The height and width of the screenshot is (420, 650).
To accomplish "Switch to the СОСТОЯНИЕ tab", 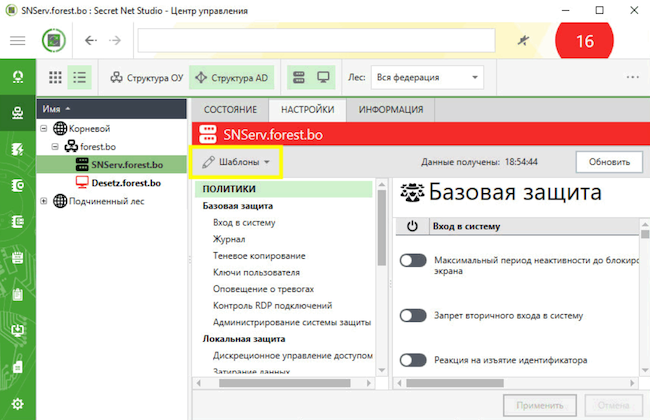I will point(230,109).
